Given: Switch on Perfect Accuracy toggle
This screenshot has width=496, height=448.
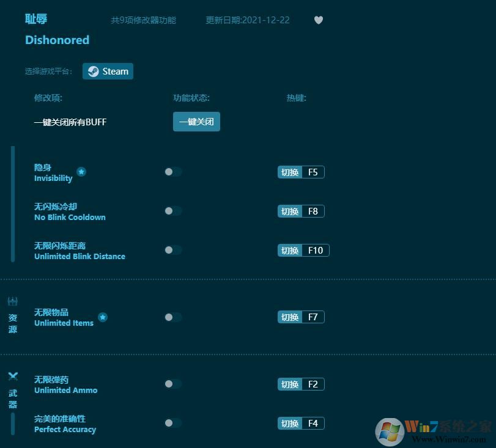Looking at the screenshot, I should (173, 423).
